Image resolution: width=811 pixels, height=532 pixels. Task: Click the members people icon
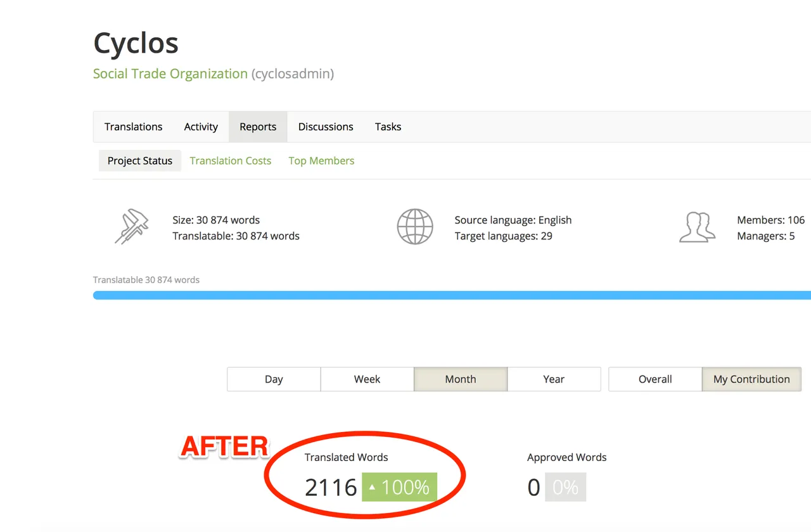click(697, 227)
